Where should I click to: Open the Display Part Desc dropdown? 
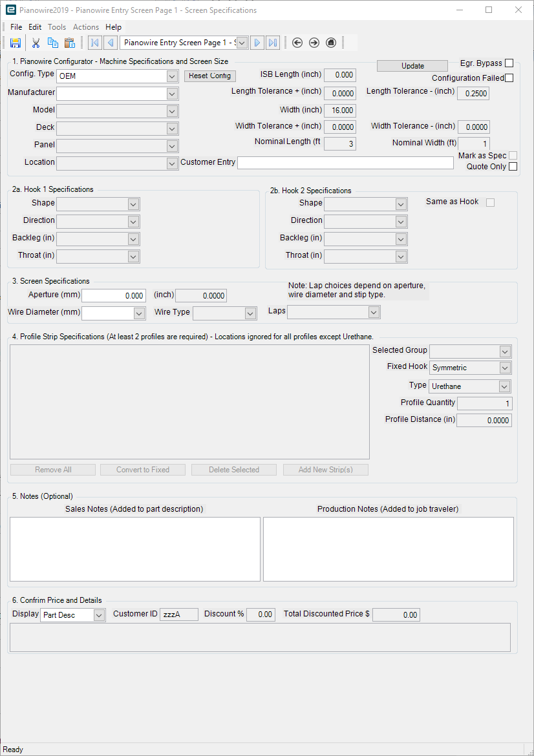(x=100, y=615)
